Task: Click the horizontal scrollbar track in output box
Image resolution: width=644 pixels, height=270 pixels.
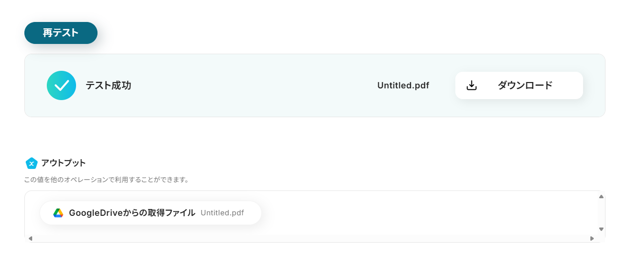Action: [x=312, y=238]
